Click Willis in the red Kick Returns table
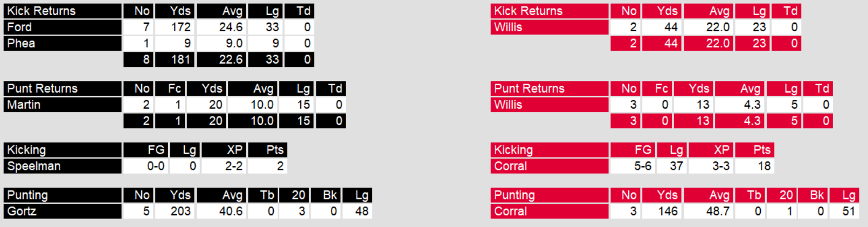Image resolution: width=868 pixels, height=227 pixels. 508,27
